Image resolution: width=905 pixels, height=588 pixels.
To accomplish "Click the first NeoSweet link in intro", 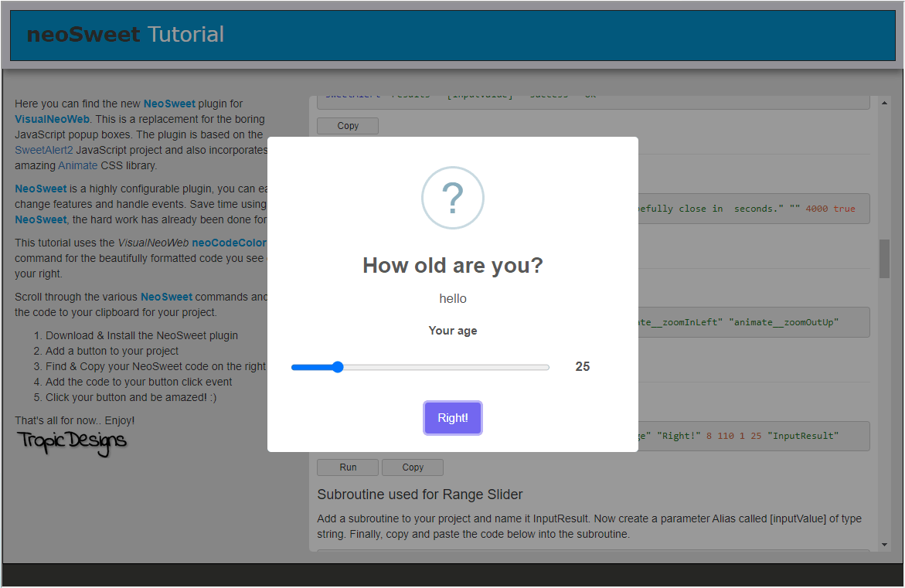I will click(169, 104).
